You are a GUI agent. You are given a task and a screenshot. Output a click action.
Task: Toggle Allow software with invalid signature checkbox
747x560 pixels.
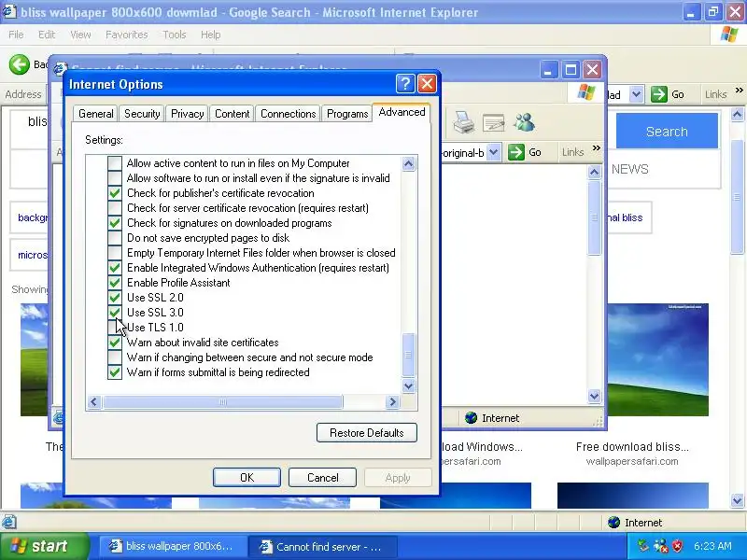point(114,178)
